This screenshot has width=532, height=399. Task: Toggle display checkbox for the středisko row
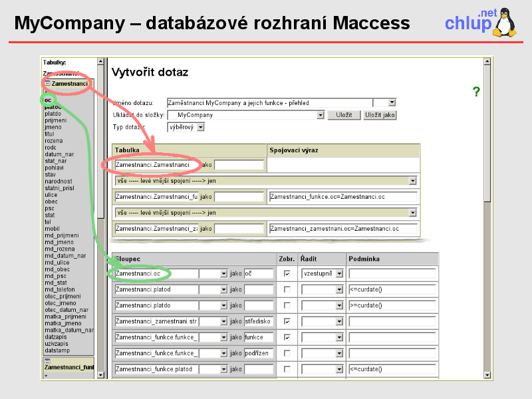tap(287, 321)
